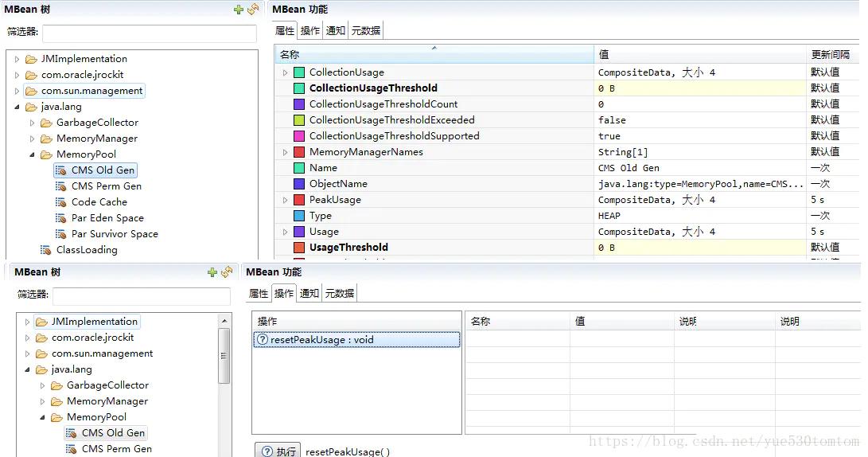Viewport: 868px width, 457px height.
Task: Click the Type value HEAP cell
Action: click(x=700, y=216)
